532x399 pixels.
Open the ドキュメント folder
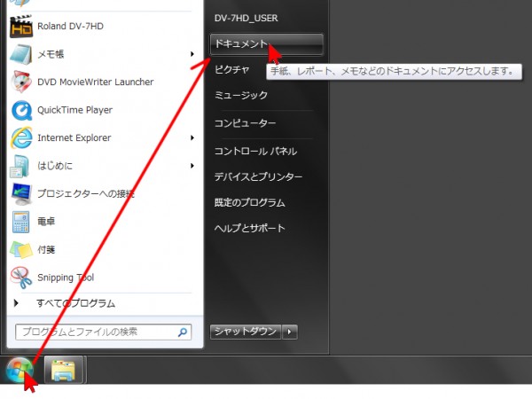pyautogui.click(x=267, y=44)
